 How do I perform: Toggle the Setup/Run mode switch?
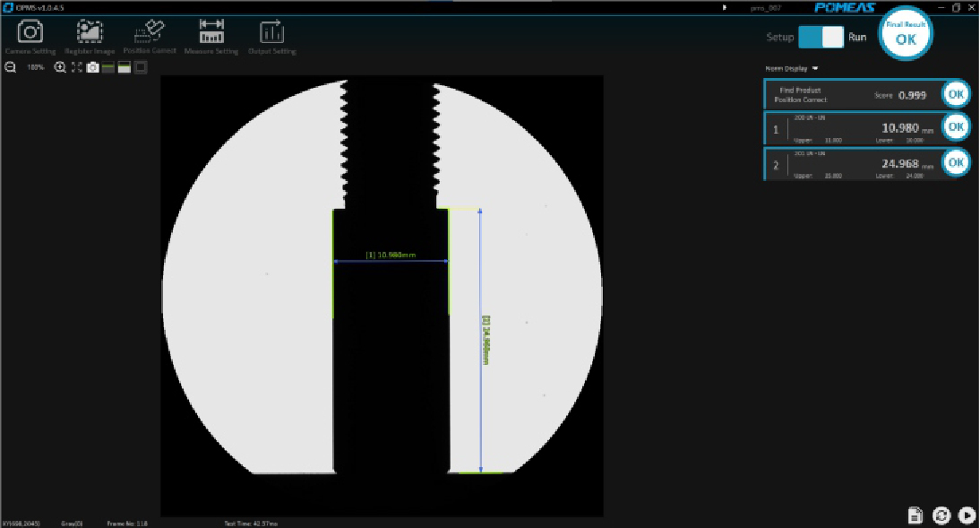point(821,37)
